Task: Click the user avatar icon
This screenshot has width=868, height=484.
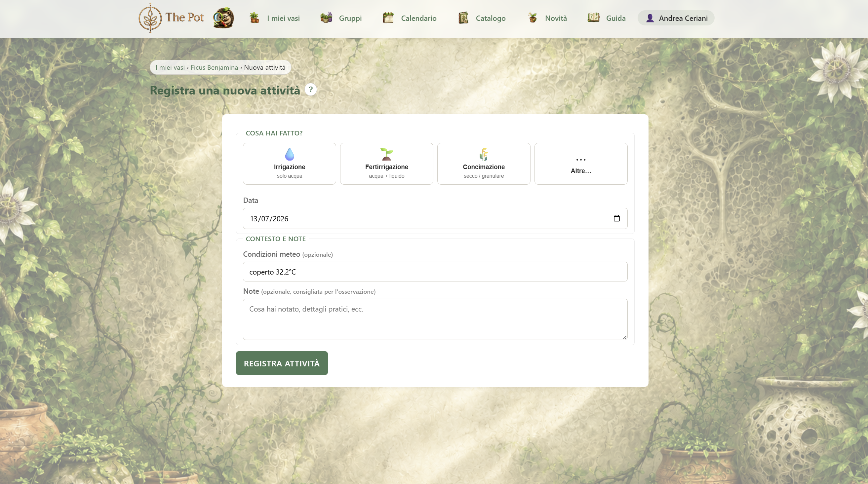Action: (650, 18)
